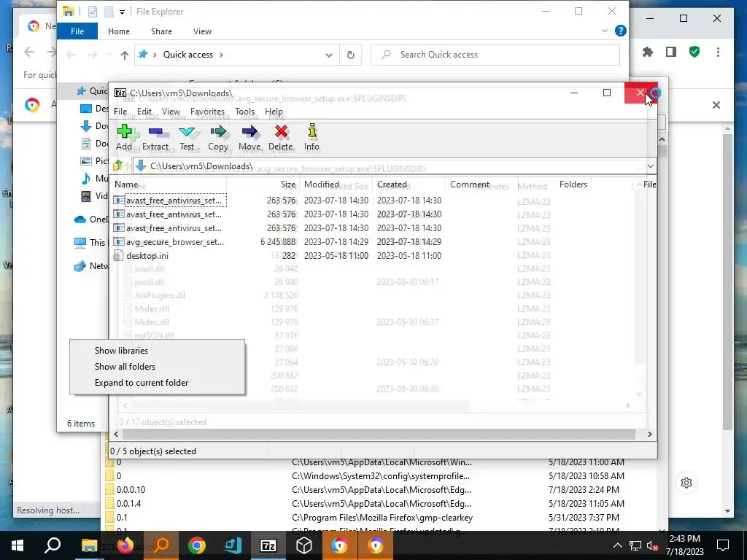The height and width of the screenshot is (560, 747).
Task: Open the View ribbon tab in File Explorer
Action: (203, 31)
